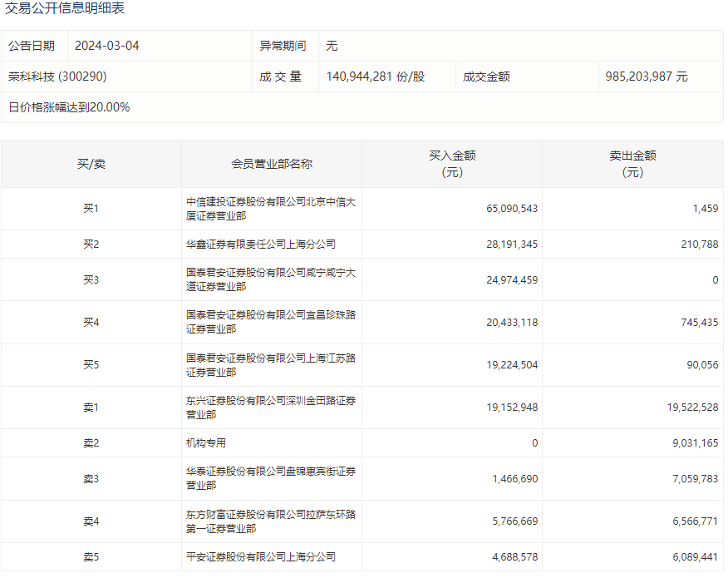Click the 会员营业部名称 column header
The width and height of the screenshot is (728, 578).
(272, 164)
